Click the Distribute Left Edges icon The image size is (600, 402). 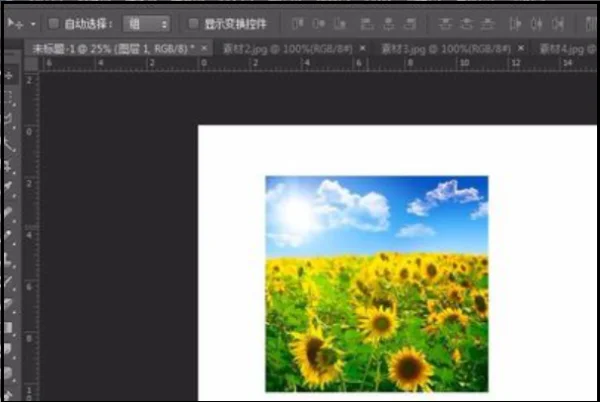[x=515, y=24]
